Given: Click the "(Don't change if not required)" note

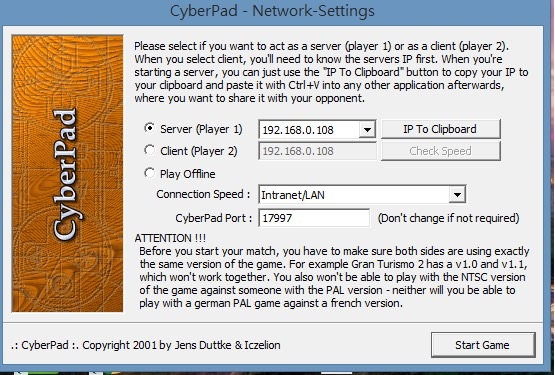Looking at the screenshot, I should (448, 218).
